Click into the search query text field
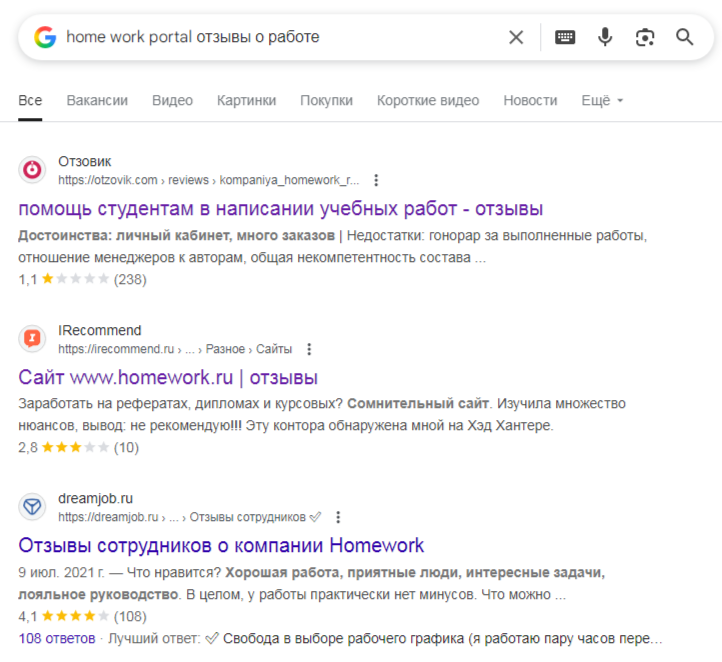 280,38
